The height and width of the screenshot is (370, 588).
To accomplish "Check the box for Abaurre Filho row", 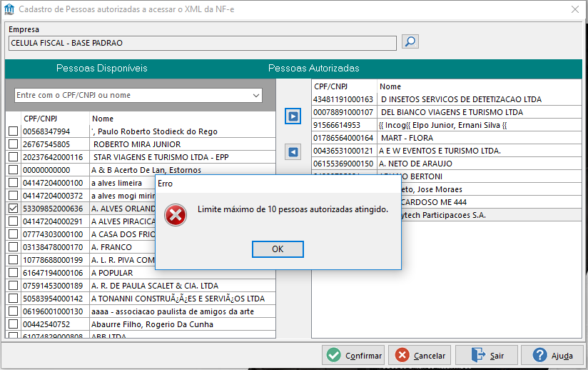I will [13, 324].
